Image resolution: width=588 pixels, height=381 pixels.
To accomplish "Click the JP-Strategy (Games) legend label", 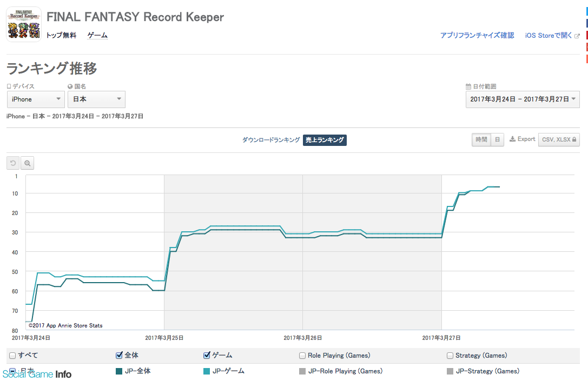I will pos(487,371).
